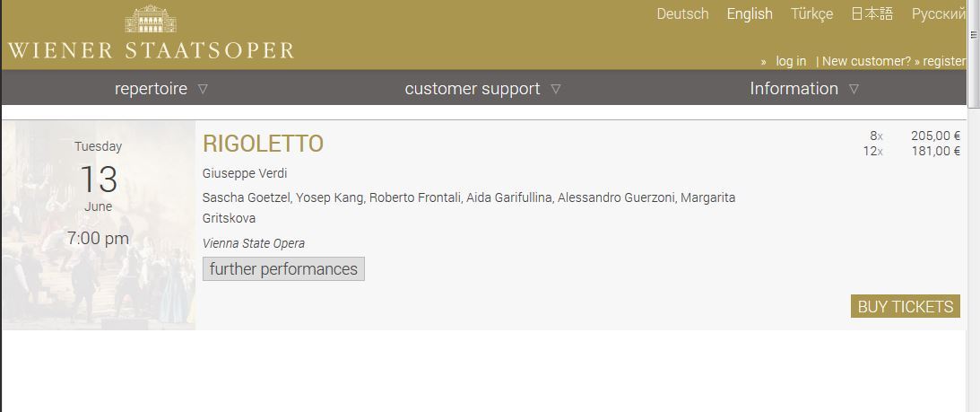The width and height of the screenshot is (980, 412).
Task: Switch language to Deutsch
Action: point(682,13)
